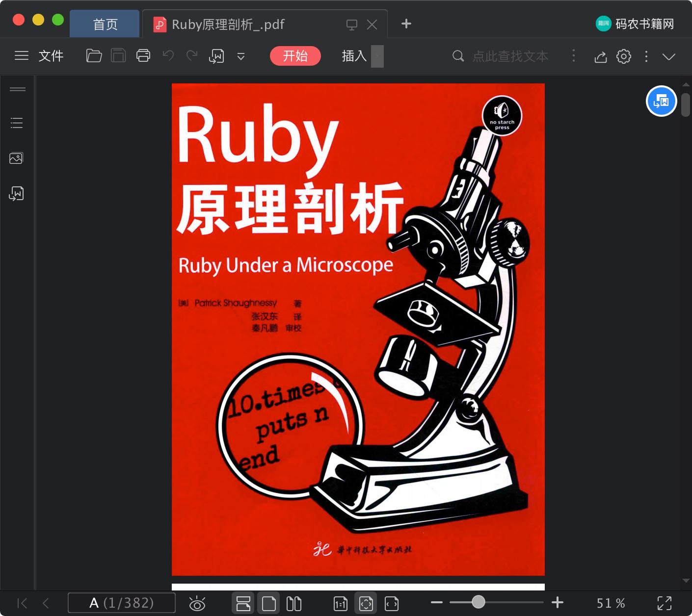The width and height of the screenshot is (692, 616).
Task: Click the open folder icon
Action: (94, 56)
